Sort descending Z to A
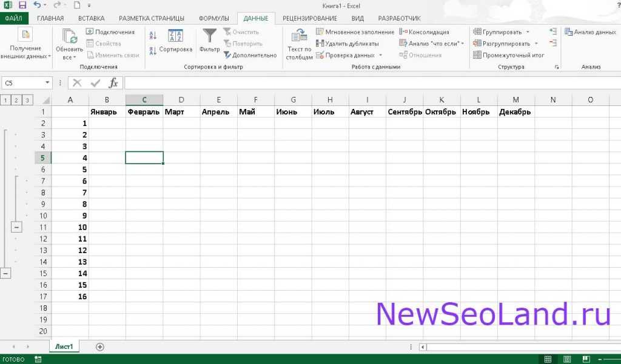The height and width of the screenshot is (364, 621). pyautogui.click(x=153, y=50)
